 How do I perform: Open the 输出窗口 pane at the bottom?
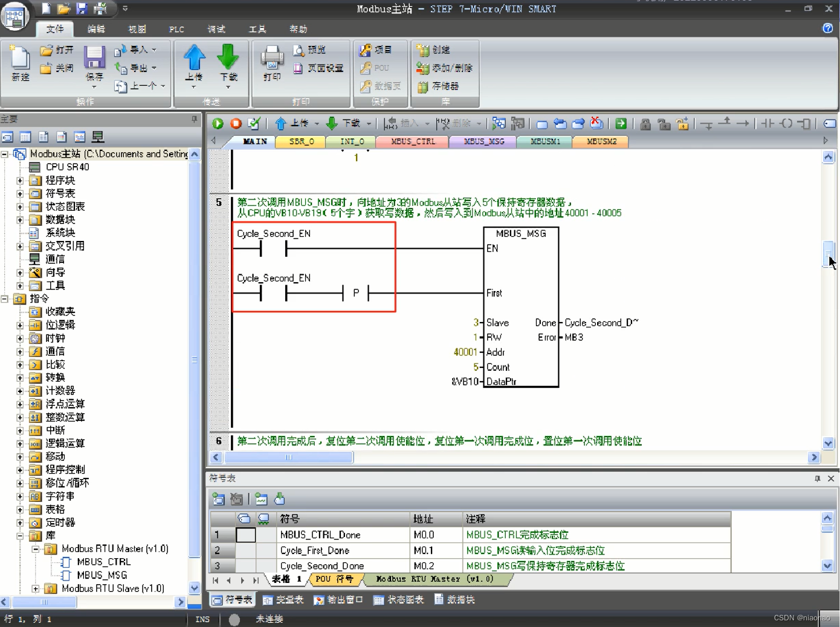(x=338, y=600)
